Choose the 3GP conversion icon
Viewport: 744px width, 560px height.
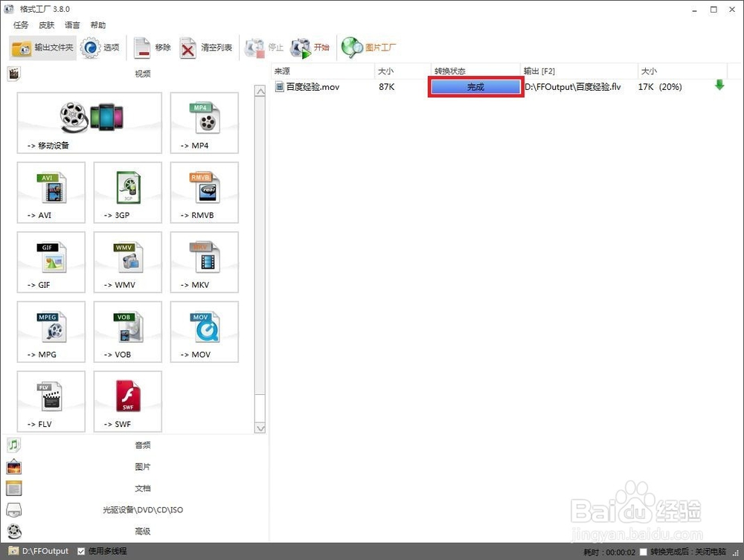[x=128, y=193]
